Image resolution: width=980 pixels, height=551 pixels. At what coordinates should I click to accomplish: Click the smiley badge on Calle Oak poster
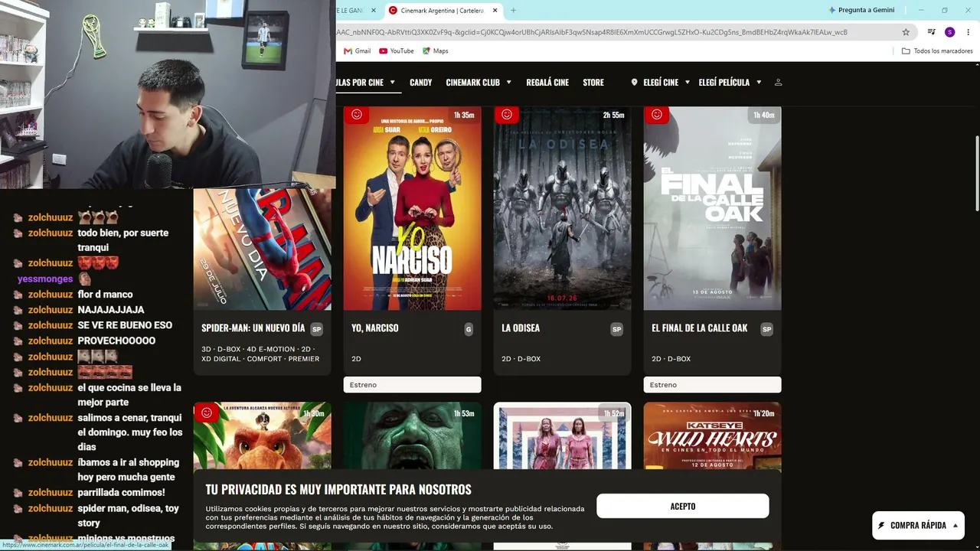pos(657,115)
